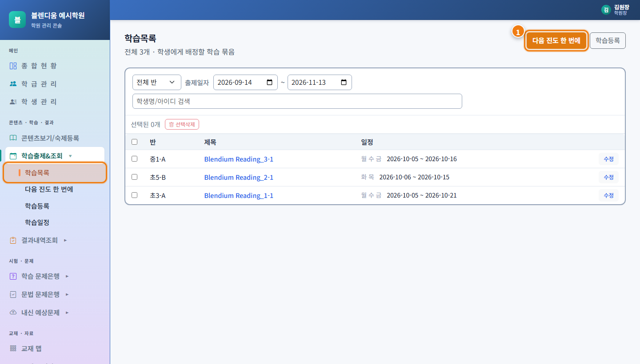Click the 학습 문제은행 question icon
640x364 pixels.
click(x=13, y=276)
